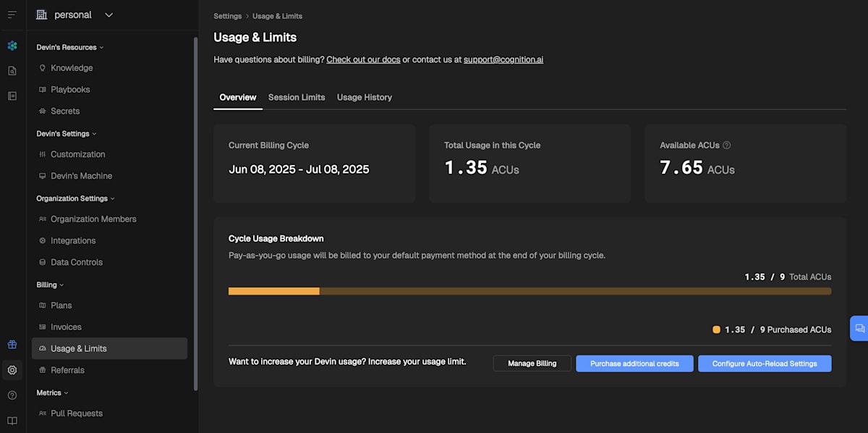Open the search document icon in left rail
The image size is (868, 433).
tap(12, 71)
